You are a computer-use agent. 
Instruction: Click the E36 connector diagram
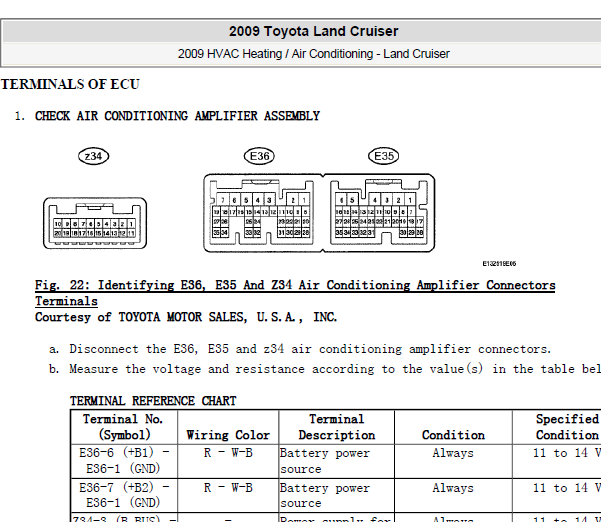[263, 213]
